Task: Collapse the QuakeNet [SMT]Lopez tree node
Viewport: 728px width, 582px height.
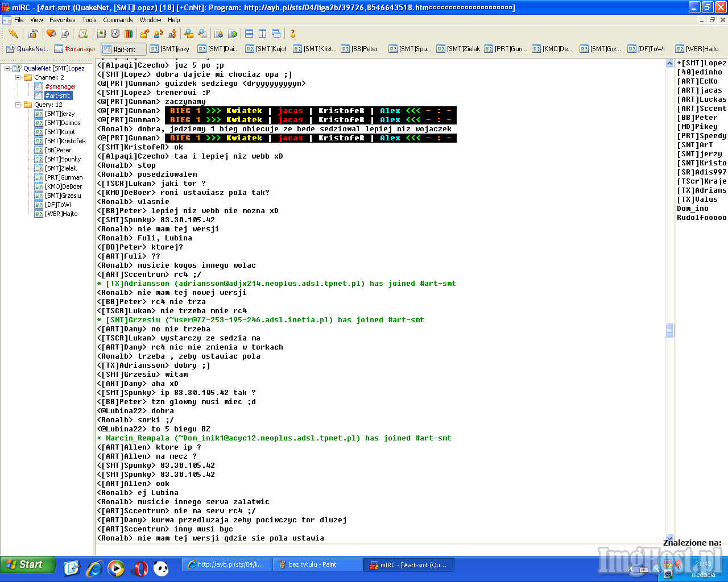Action: tap(7, 68)
